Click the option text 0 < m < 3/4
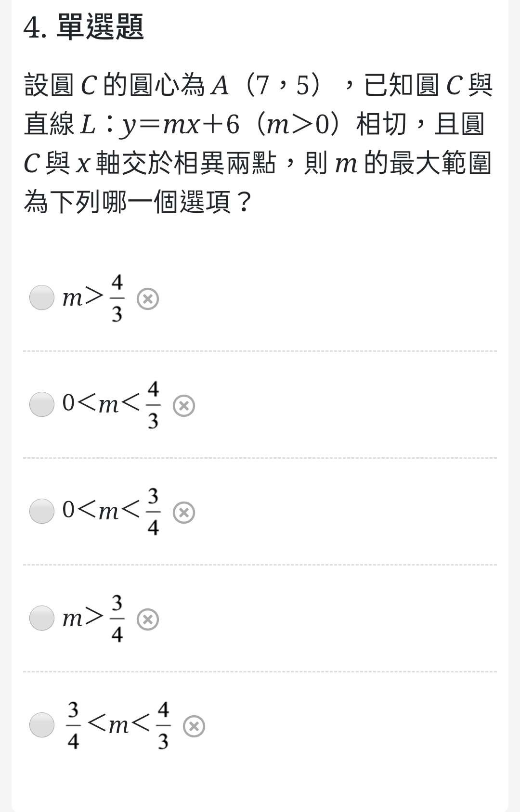The width and height of the screenshot is (520, 812). coord(111,512)
